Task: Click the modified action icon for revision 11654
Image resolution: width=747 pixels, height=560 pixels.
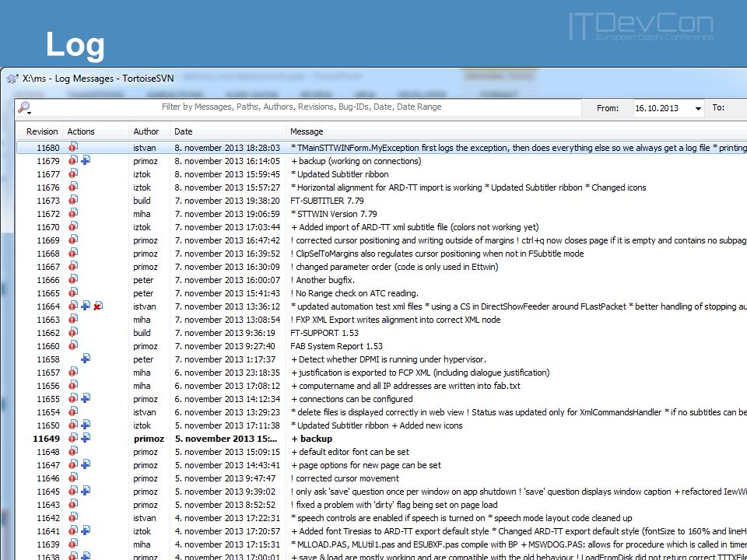Action: 73,412
